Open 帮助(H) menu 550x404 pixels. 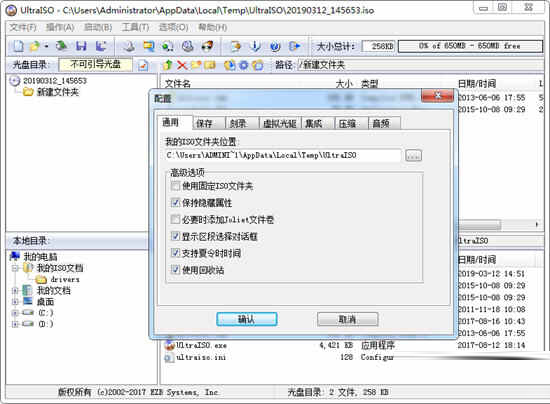coord(213,27)
